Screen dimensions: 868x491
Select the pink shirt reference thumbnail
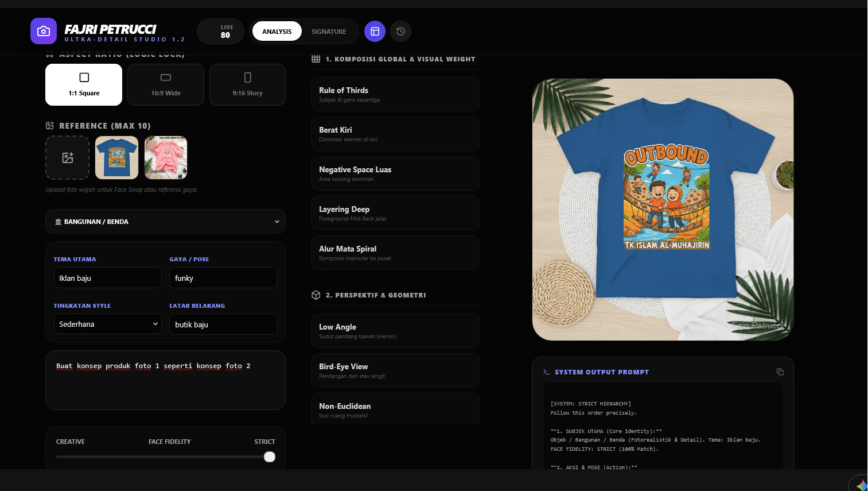(166, 158)
